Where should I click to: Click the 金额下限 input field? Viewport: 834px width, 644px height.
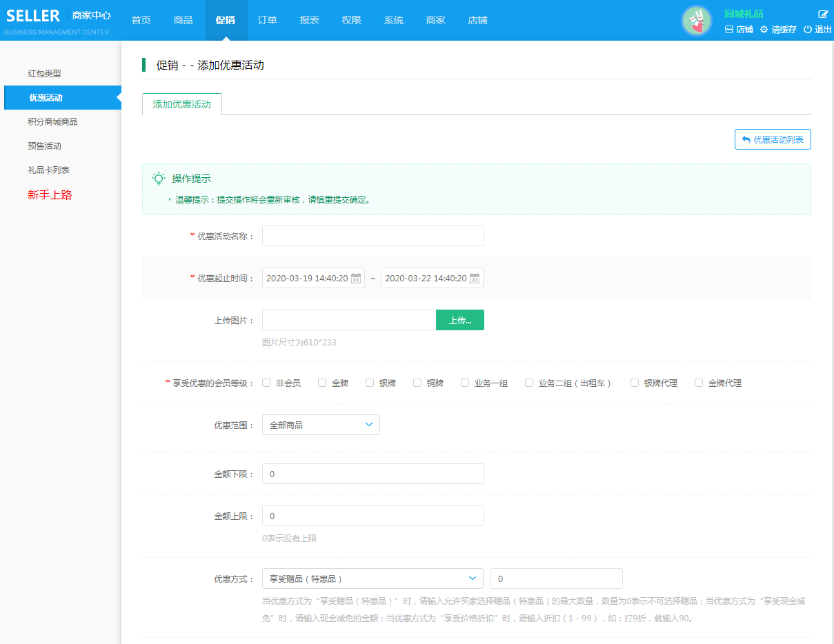click(373, 474)
